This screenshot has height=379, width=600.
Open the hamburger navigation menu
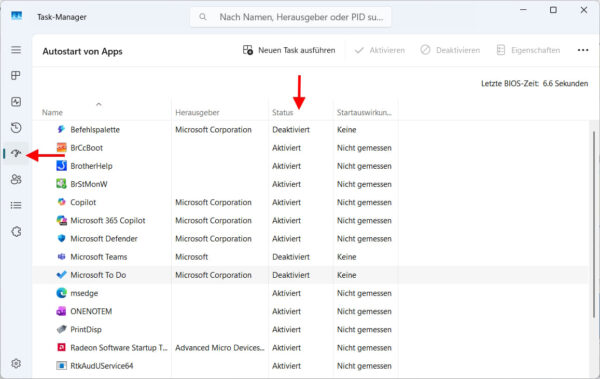click(16, 50)
